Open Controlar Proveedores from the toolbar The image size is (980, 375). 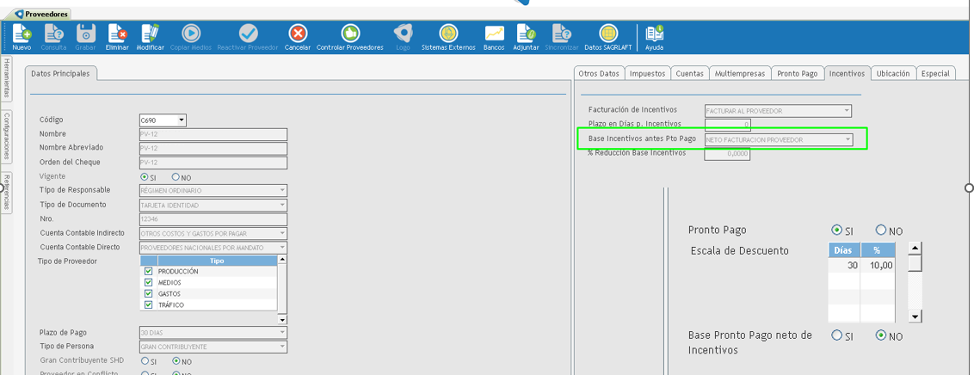tap(350, 34)
